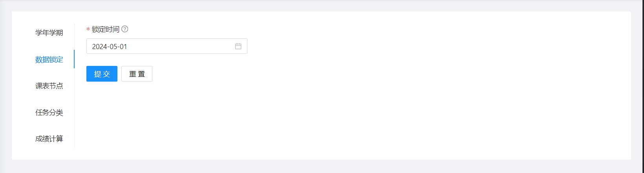
Task: Expand the date picker dropdown
Action: (238, 46)
